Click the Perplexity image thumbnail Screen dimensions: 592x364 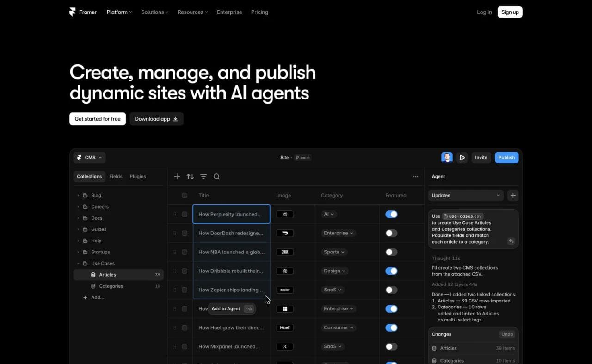285,214
